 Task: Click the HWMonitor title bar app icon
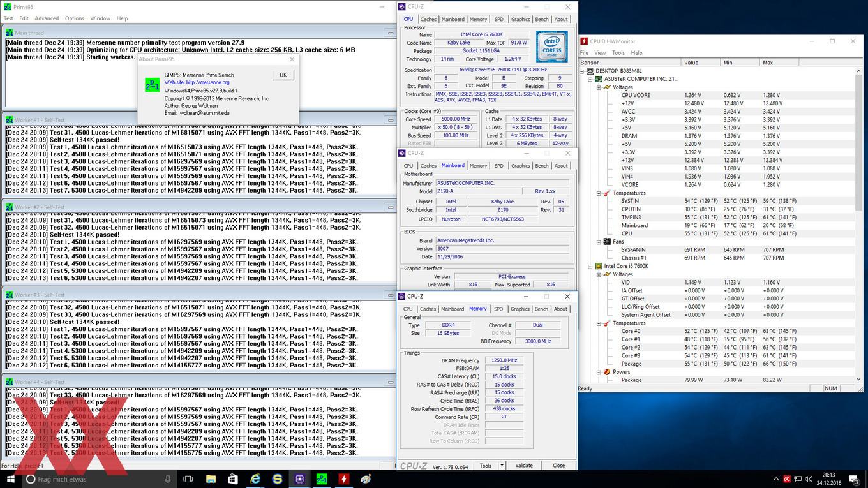[584, 41]
